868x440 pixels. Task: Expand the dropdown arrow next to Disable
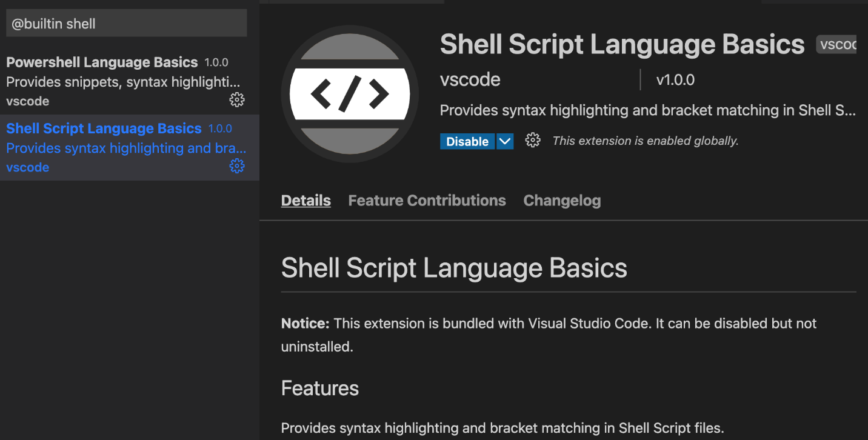pos(505,141)
